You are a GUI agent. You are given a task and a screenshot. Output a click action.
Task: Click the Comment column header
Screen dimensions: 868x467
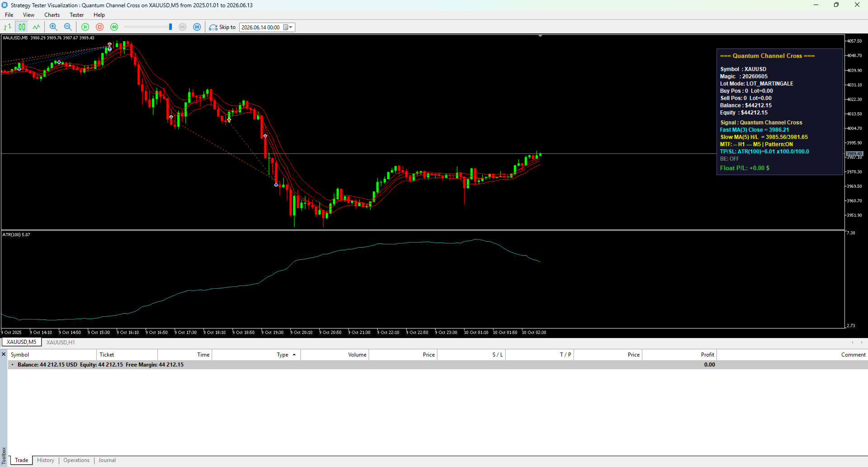tap(792, 355)
